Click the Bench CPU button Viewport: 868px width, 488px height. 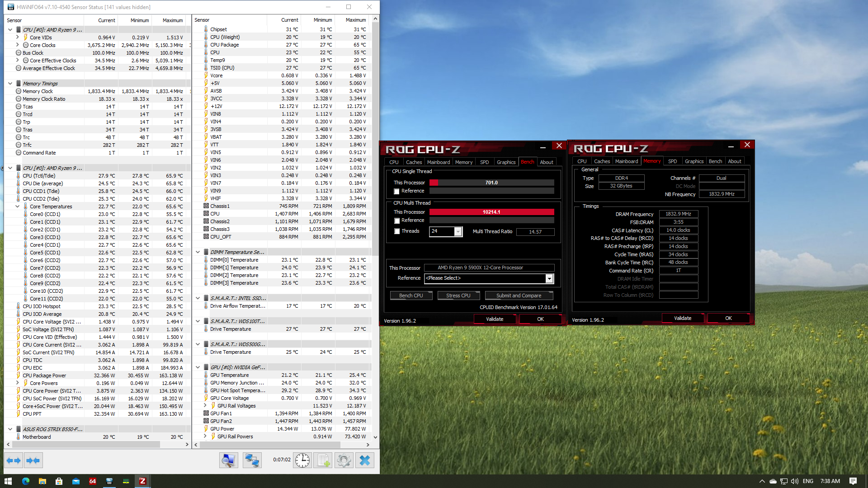point(411,296)
